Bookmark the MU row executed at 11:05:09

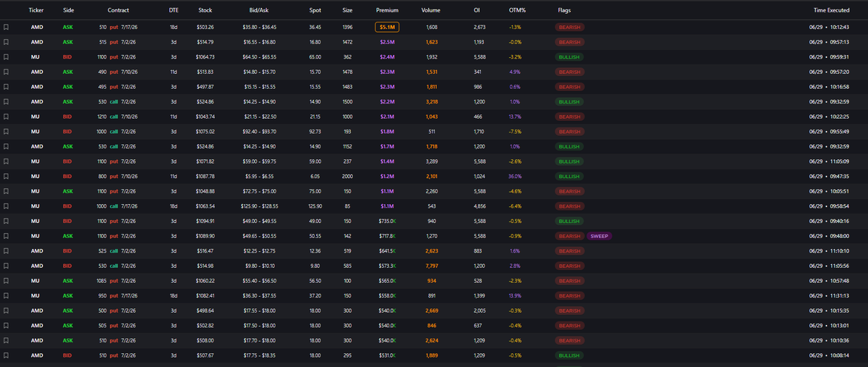point(7,161)
